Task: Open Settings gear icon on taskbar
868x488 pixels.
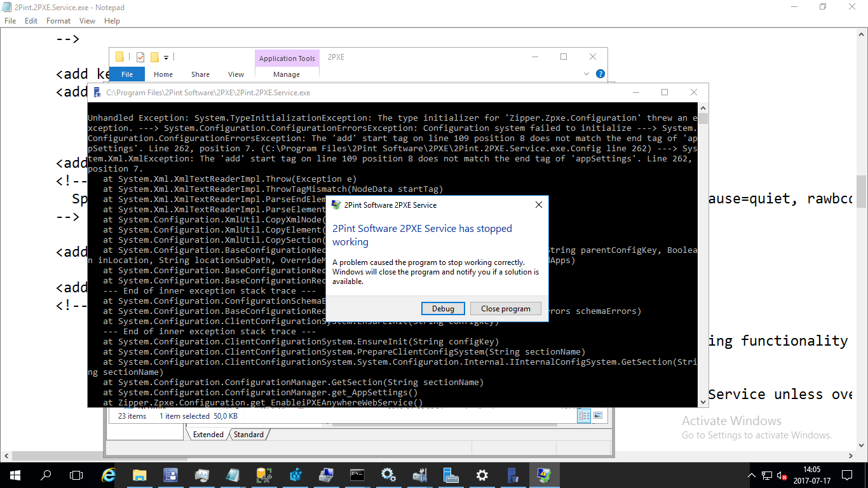Action: (482, 475)
